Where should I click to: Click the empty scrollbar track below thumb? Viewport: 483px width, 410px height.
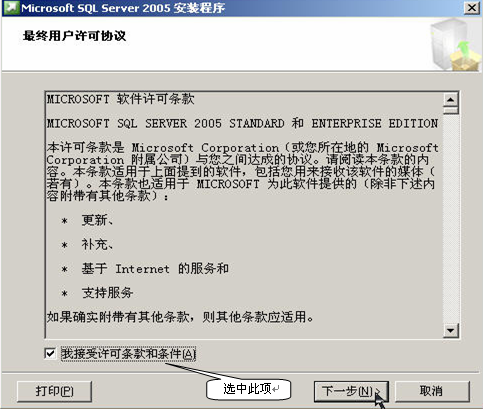pos(451,219)
